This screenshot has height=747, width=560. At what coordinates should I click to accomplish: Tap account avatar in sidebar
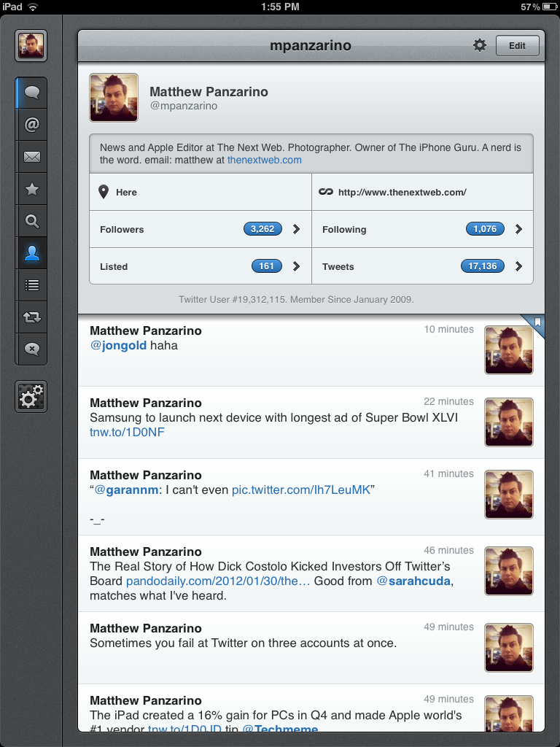point(31,46)
